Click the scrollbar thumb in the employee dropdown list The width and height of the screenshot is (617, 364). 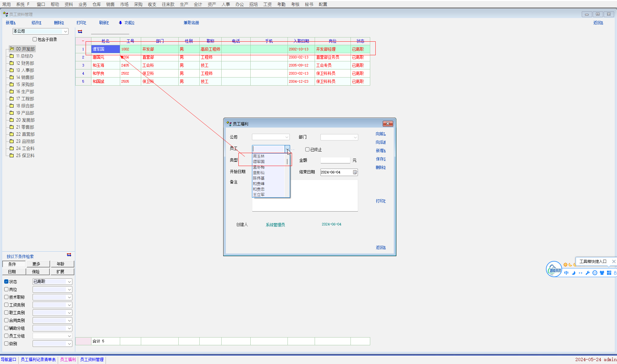click(x=287, y=161)
